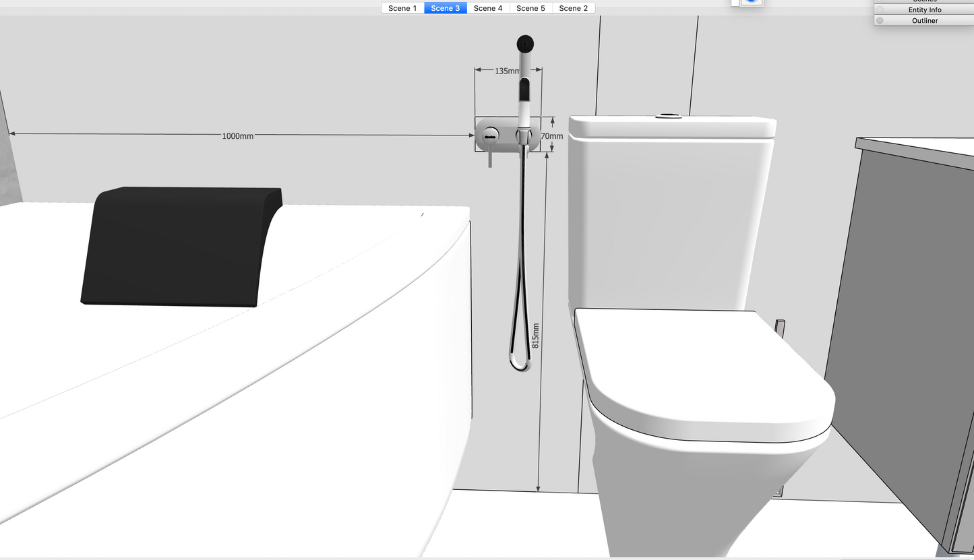Select the Scene 3 tab
Viewport: 974px width, 560px height.
click(x=445, y=8)
